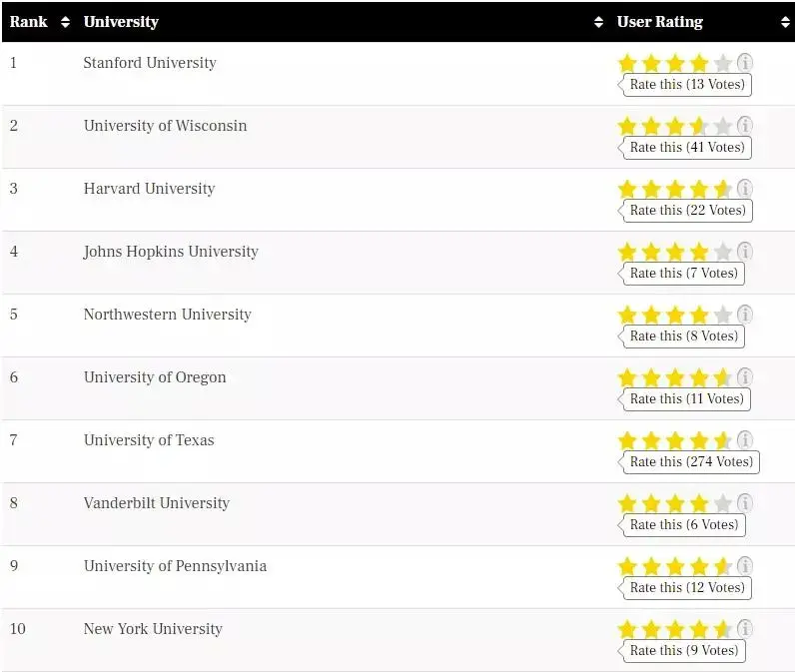Image resolution: width=795 pixels, height=672 pixels.
Task: Select the fifth star for Vanderbilt University
Action: pos(723,504)
